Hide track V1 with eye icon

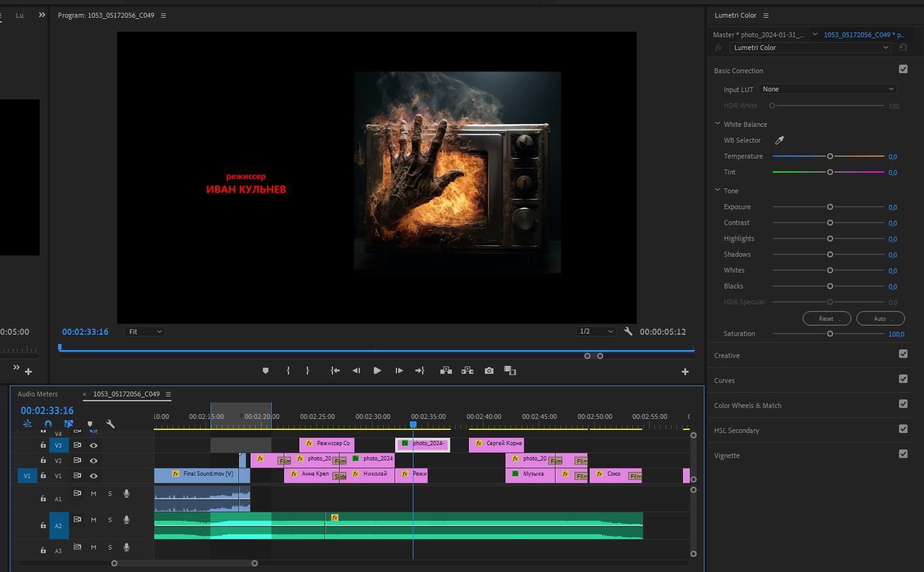coord(93,476)
